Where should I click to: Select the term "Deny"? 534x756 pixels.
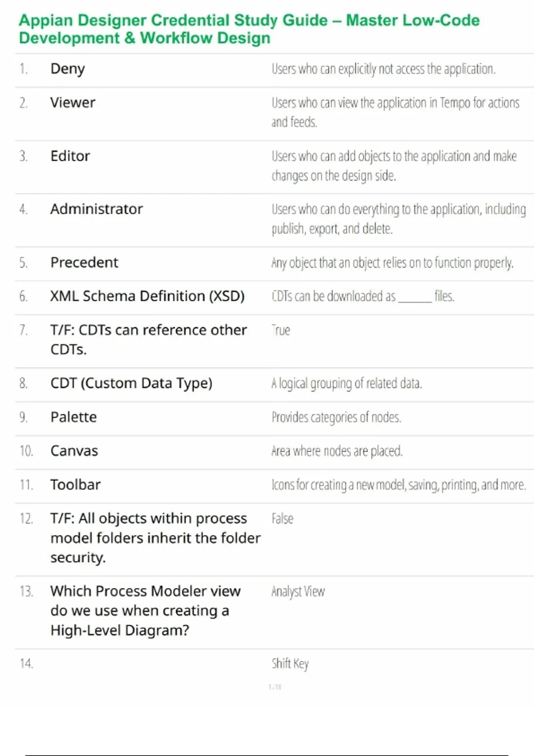[68, 69]
